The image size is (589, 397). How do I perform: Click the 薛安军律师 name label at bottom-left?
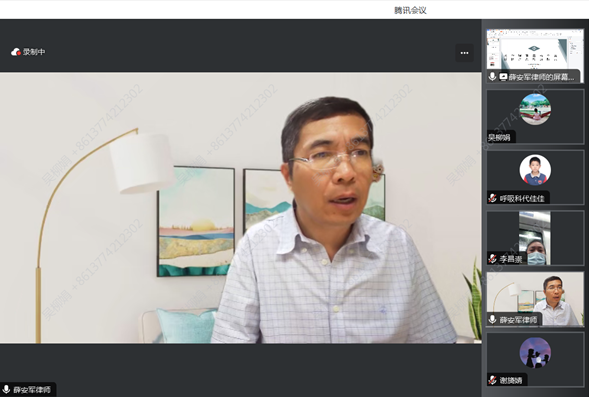coord(32,389)
